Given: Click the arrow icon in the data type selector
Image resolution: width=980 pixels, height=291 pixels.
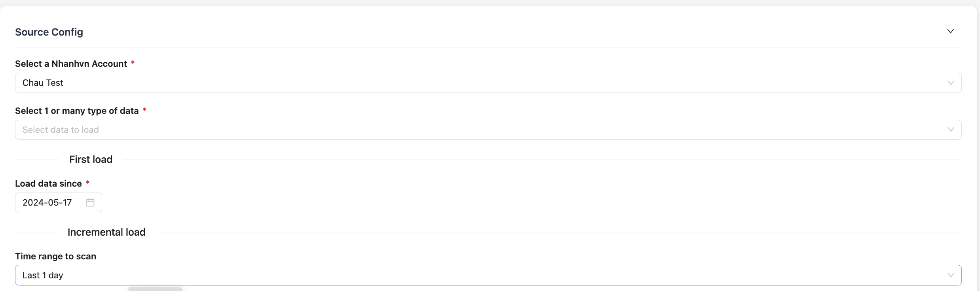Looking at the screenshot, I should click(x=951, y=130).
